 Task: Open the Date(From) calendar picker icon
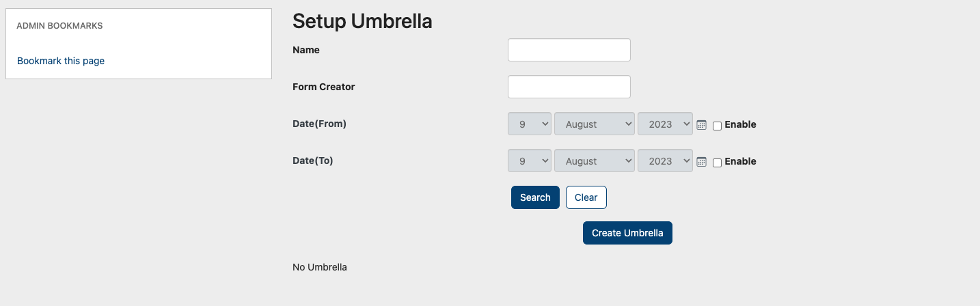pos(701,125)
